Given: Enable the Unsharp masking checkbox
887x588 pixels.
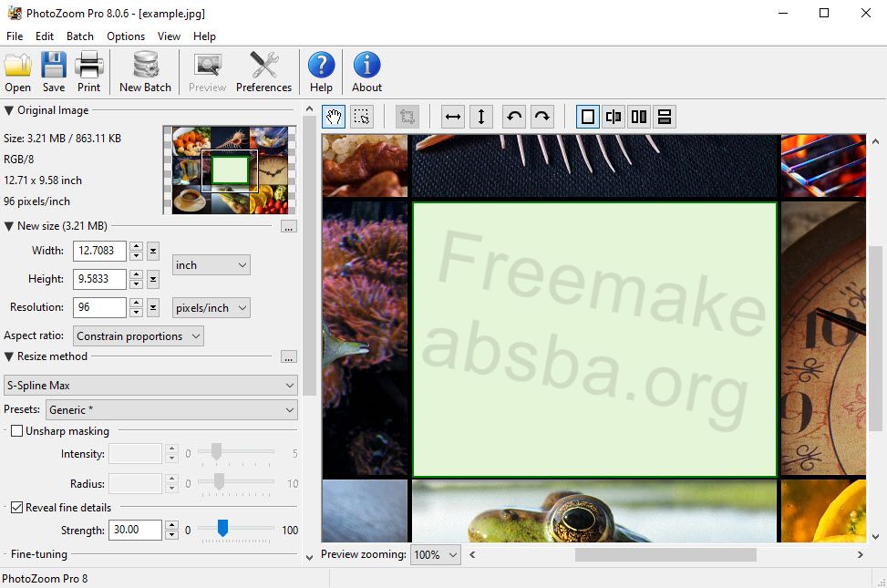Looking at the screenshot, I should pos(17,431).
